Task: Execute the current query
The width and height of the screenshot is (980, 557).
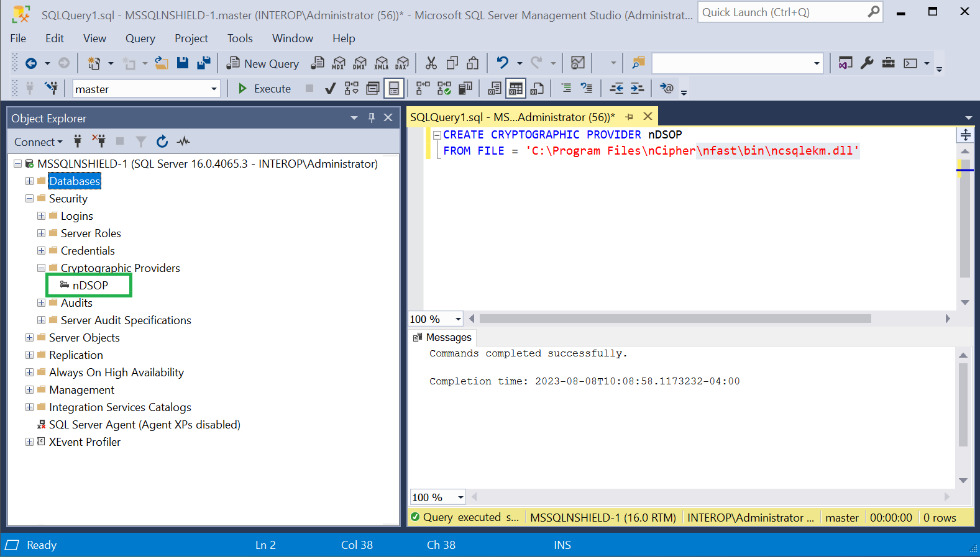Action: (x=265, y=89)
